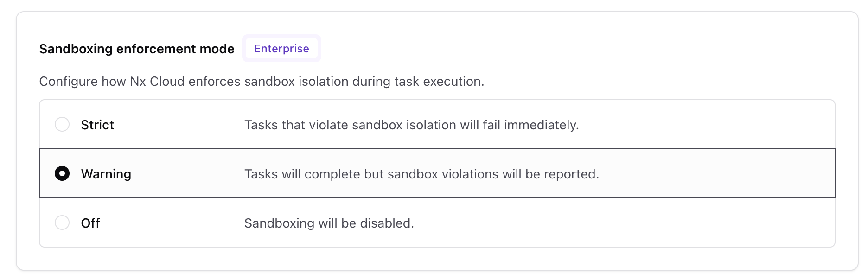The image size is (868, 280).
Task: Click the Sandboxing will be disabled text
Action: (329, 223)
